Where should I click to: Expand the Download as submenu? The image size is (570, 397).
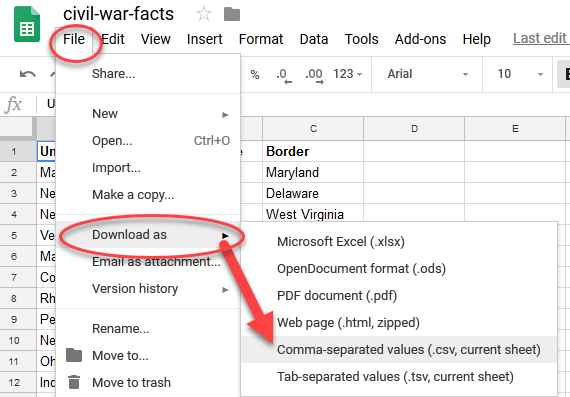click(148, 235)
